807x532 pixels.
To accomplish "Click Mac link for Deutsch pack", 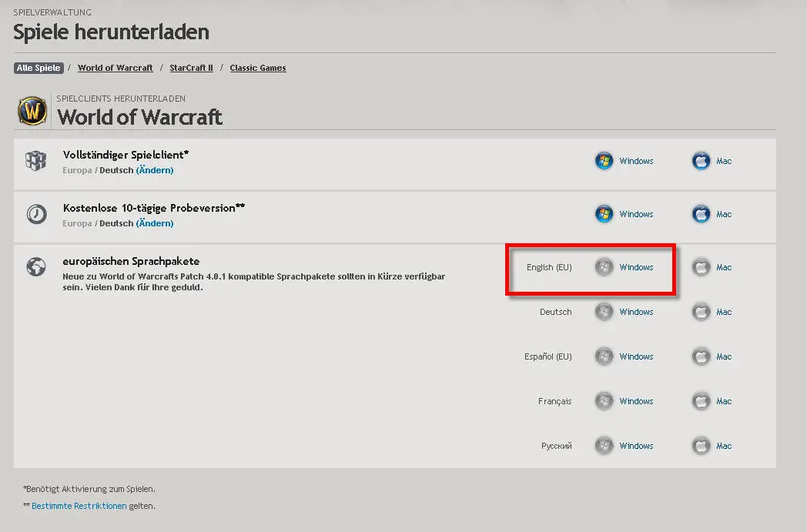I will (724, 312).
